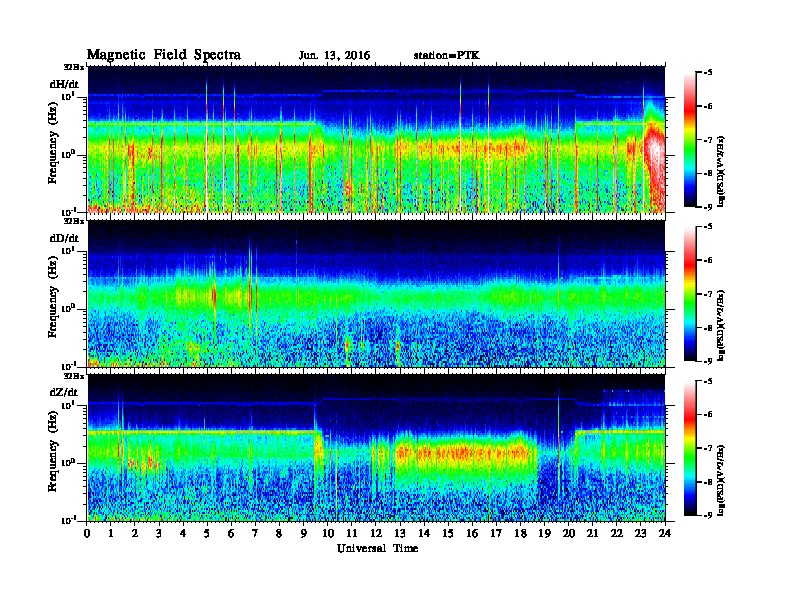Screen dimensions: 792x612
Task: Select the dZ/dt panel label
Action: tap(64, 392)
